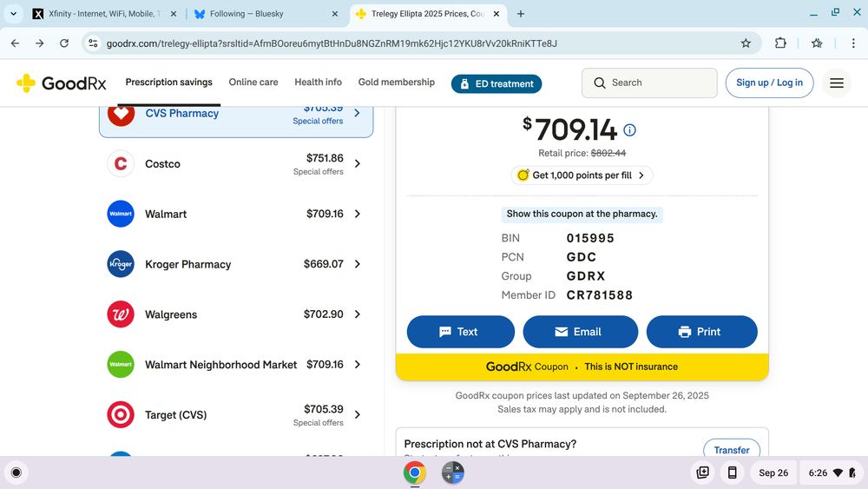
Task: Click the Transfer button
Action: [731, 450]
